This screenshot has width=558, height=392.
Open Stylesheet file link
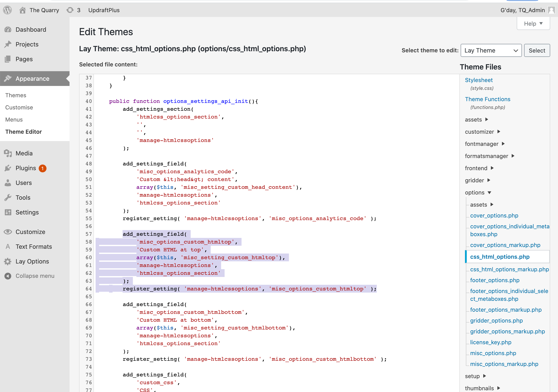click(x=478, y=80)
